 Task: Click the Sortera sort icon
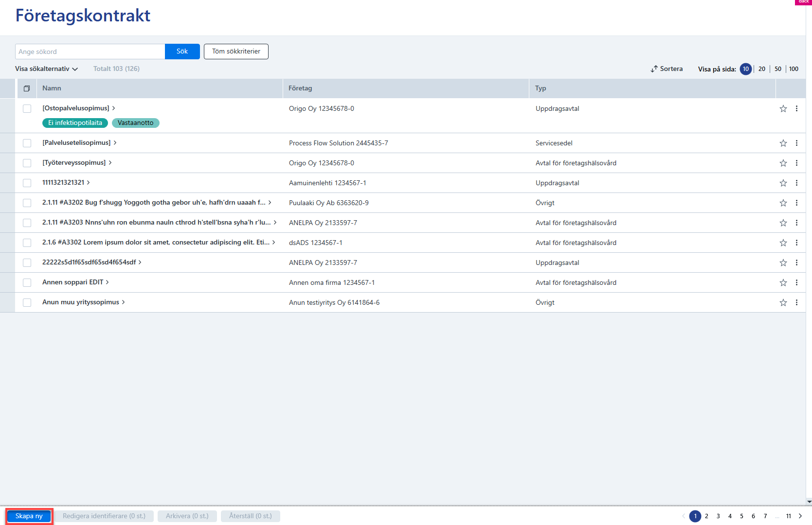(x=654, y=69)
